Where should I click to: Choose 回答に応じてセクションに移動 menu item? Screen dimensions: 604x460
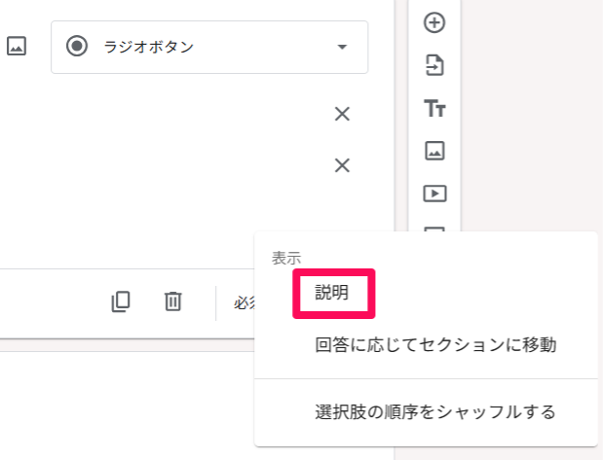(x=435, y=346)
